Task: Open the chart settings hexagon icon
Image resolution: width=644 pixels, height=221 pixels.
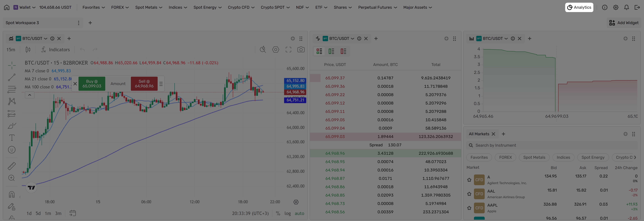Action: click(275, 50)
